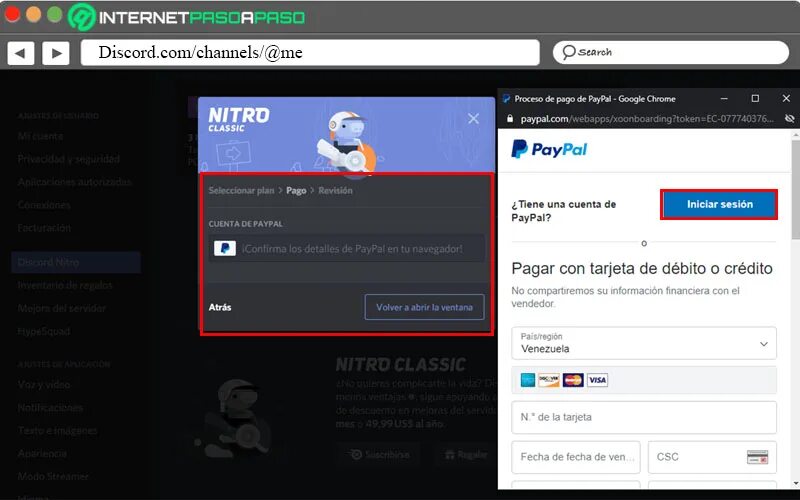This screenshot has height=500, width=800.
Task: Open 'Modo Streamer' settings item
Action: 53,477
